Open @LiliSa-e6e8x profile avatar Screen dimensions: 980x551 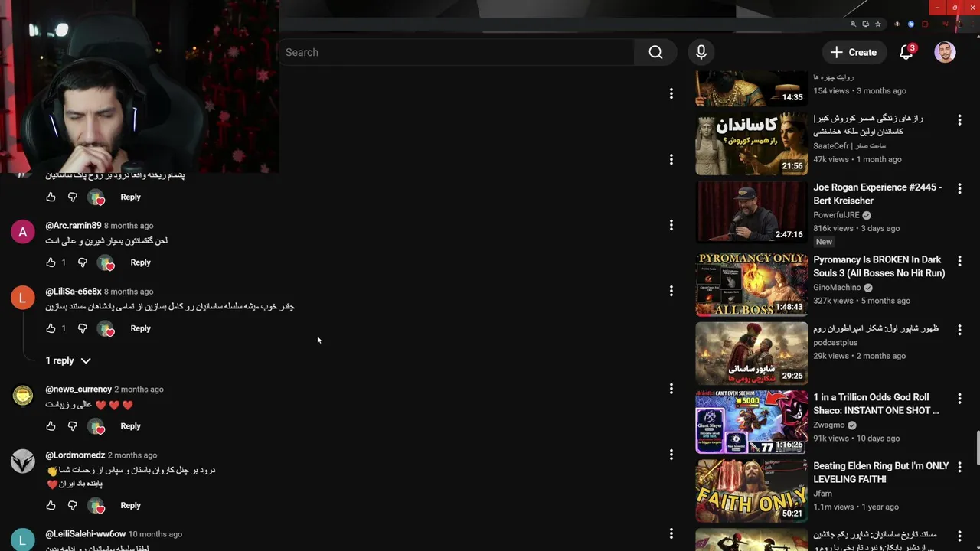(x=23, y=298)
